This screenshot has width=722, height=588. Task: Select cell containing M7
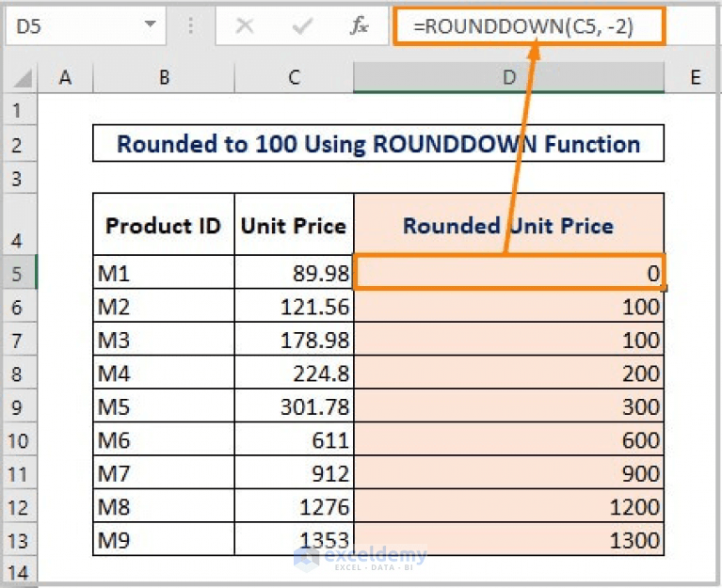164,472
